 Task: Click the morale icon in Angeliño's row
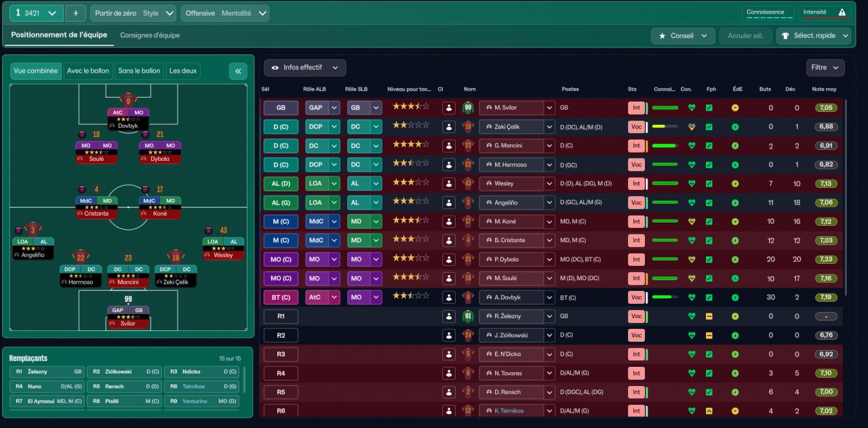point(735,203)
